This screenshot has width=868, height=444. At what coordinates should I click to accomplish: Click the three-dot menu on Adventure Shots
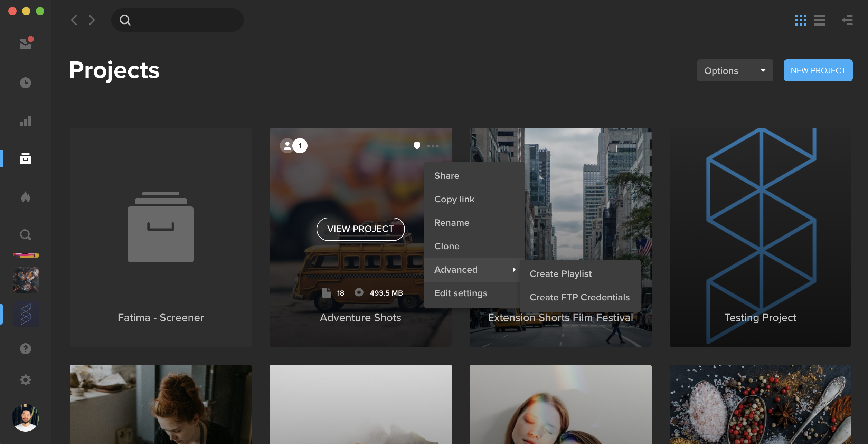pyautogui.click(x=433, y=146)
